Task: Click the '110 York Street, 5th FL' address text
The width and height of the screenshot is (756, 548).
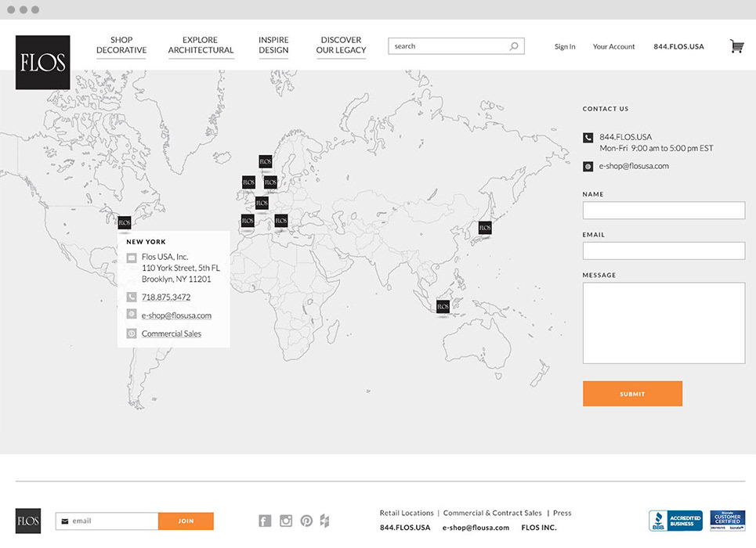Action: (x=181, y=268)
